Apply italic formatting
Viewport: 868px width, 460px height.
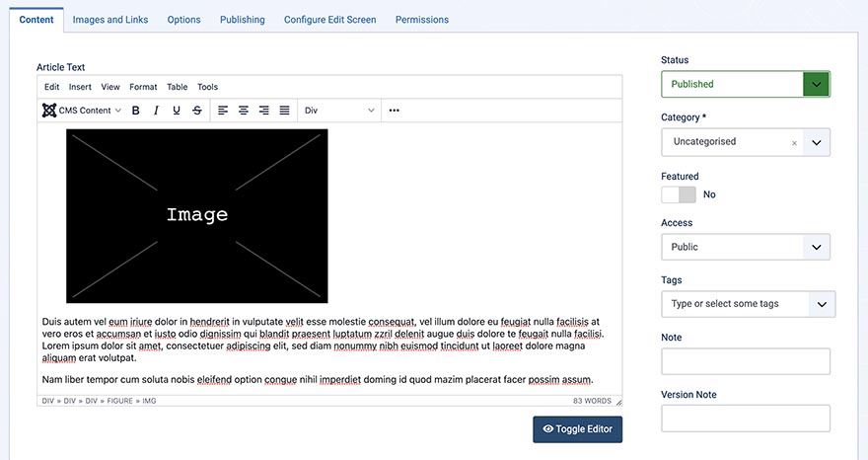[x=156, y=111]
